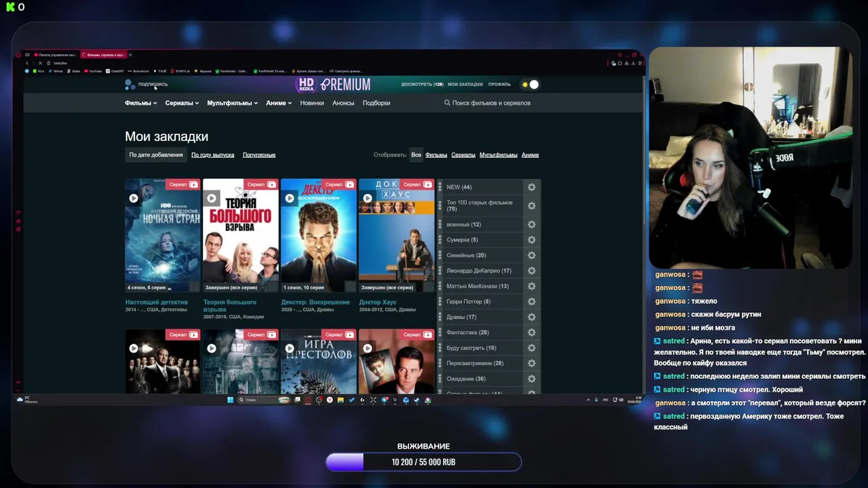Click gear beside Ожидание category
Viewport: 868px width, 488px height.
click(532, 379)
